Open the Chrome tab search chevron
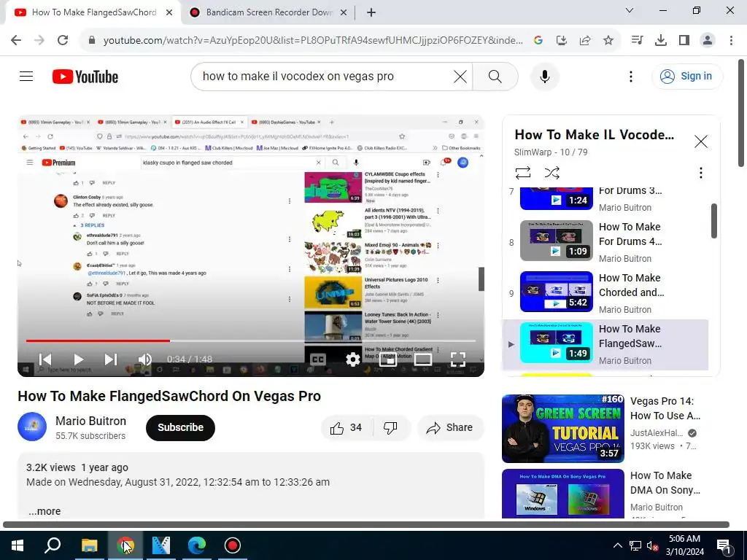The image size is (747, 560). point(630,10)
